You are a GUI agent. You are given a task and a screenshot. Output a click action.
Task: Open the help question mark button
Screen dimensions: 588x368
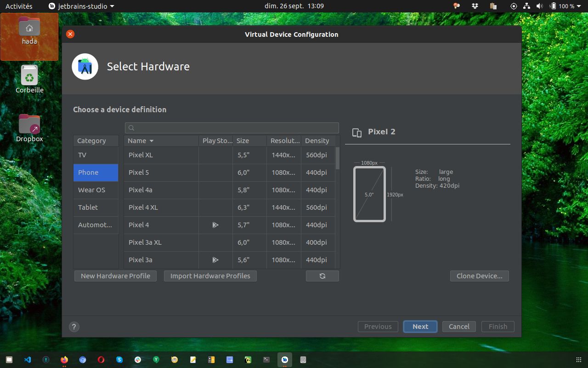[x=74, y=327]
